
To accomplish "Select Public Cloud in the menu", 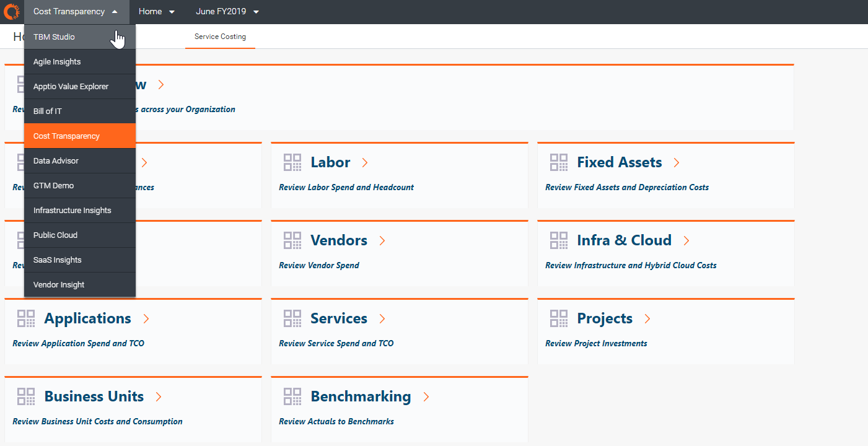I will 56,235.
